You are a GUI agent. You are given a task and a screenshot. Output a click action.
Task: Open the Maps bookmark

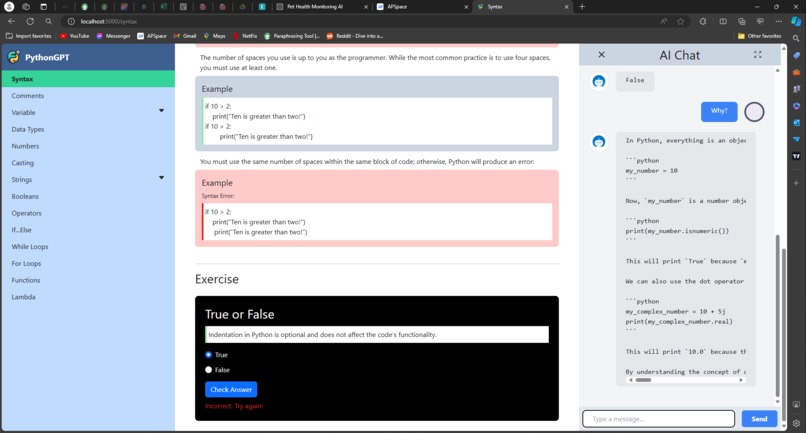pos(215,36)
